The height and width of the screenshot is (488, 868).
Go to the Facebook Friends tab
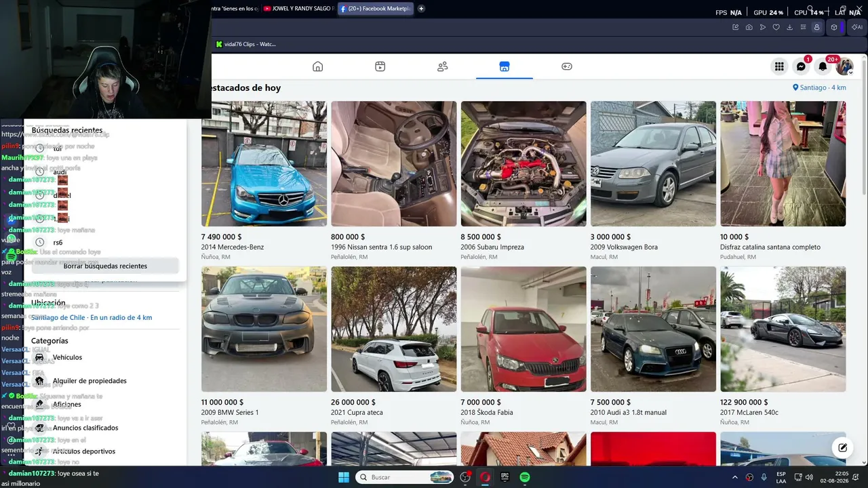[x=442, y=66]
